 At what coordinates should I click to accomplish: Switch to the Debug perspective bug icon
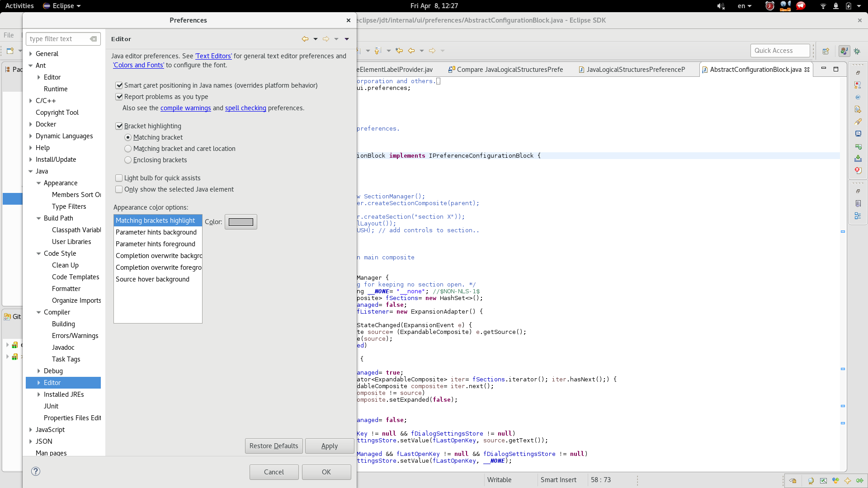point(857,51)
